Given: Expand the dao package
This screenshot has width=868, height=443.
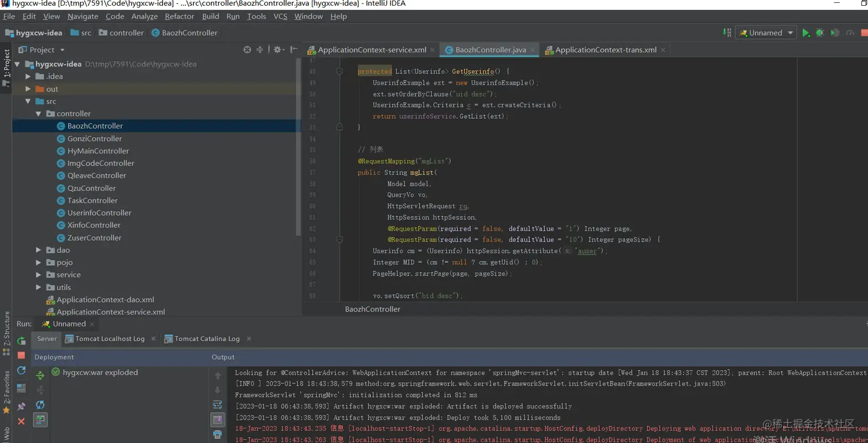Looking at the screenshot, I should [x=38, y=250].
